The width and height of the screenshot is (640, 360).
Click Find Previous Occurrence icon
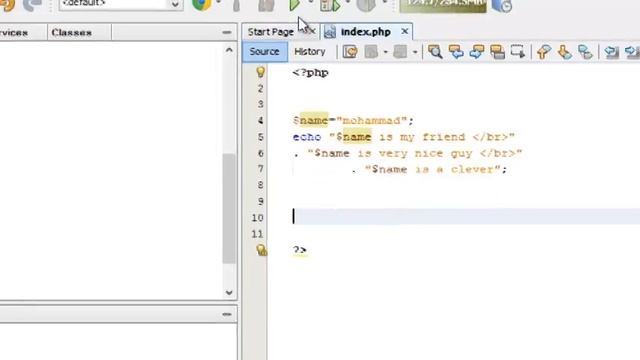(x=456, y=52)
